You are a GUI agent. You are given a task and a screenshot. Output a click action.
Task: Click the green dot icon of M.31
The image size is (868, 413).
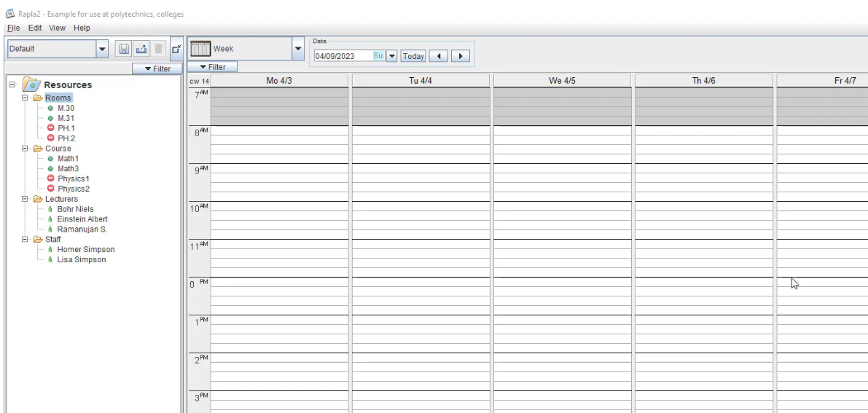coord(50,118)
